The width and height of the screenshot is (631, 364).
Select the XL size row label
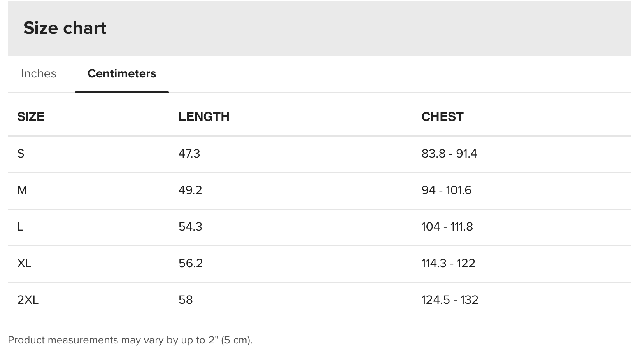pos(24,263)
